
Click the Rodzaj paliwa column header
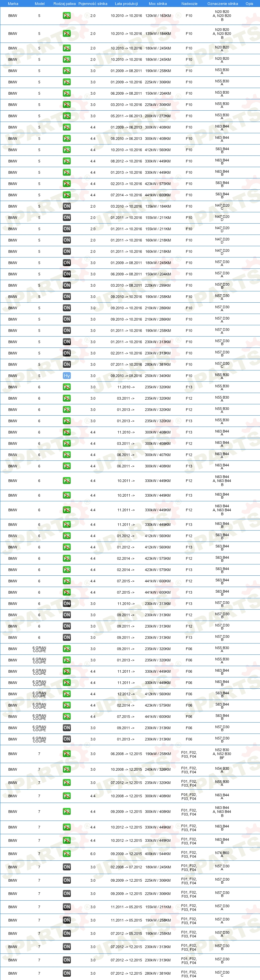tap(64, 3)
